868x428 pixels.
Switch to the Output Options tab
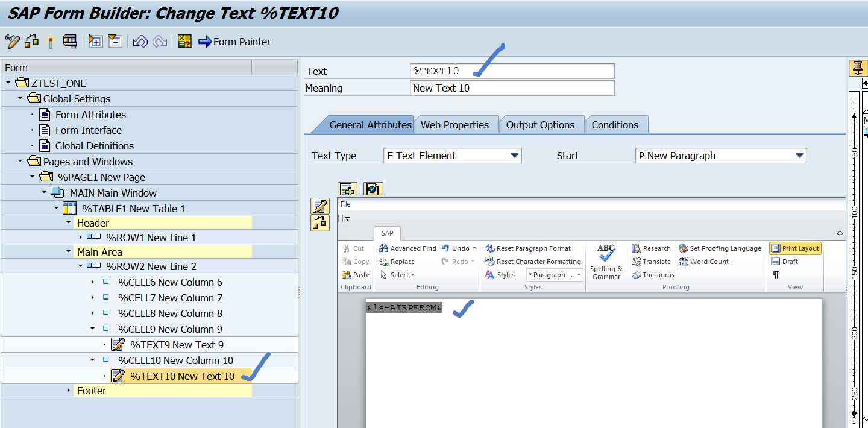[542, 124]
